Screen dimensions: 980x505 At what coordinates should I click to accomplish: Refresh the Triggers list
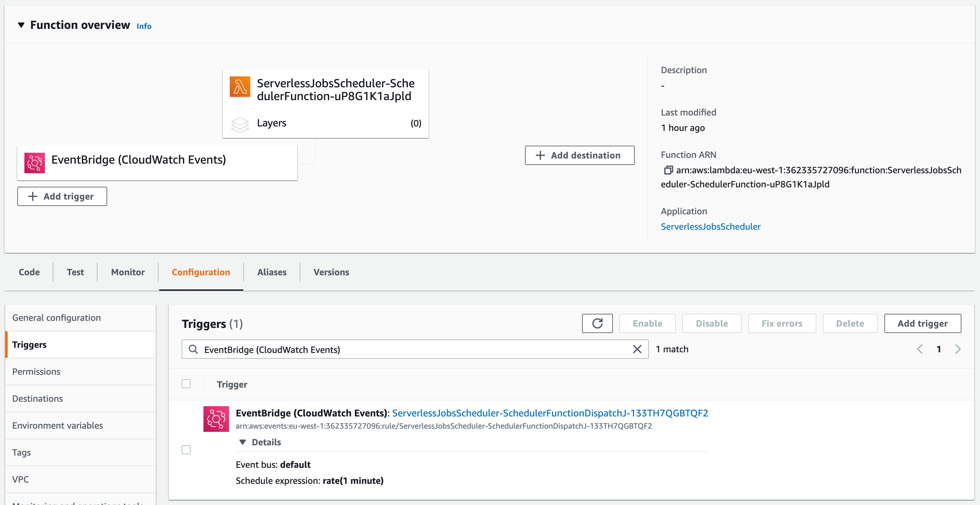click(597, 323)
